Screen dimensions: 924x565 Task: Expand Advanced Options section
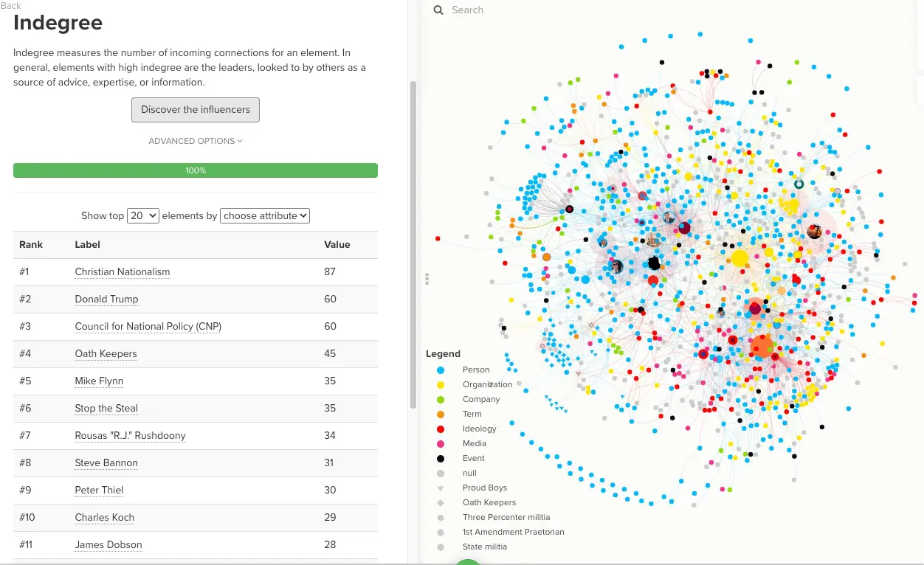pyautogui.click(x=196, y=141)
